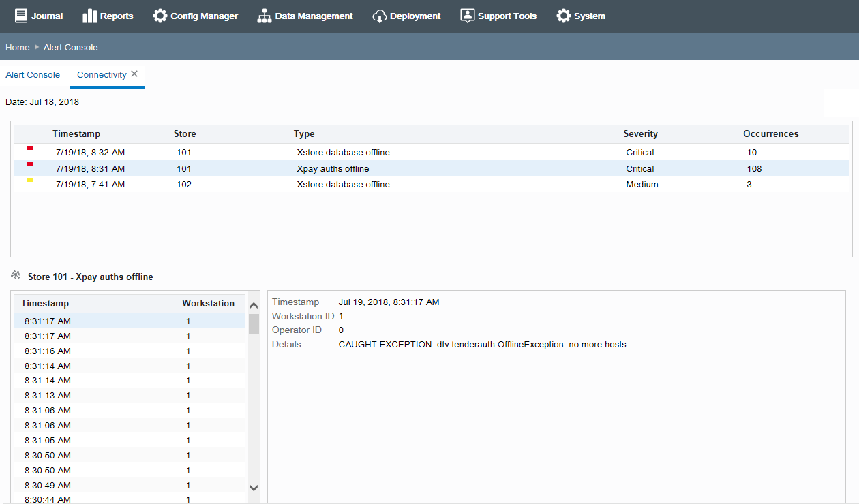859x504 pixels.
Task: Open the System menu
Action: point(581,16)
